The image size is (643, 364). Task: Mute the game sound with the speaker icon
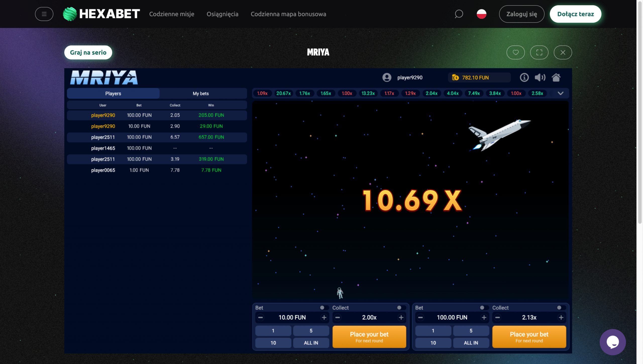540,78
